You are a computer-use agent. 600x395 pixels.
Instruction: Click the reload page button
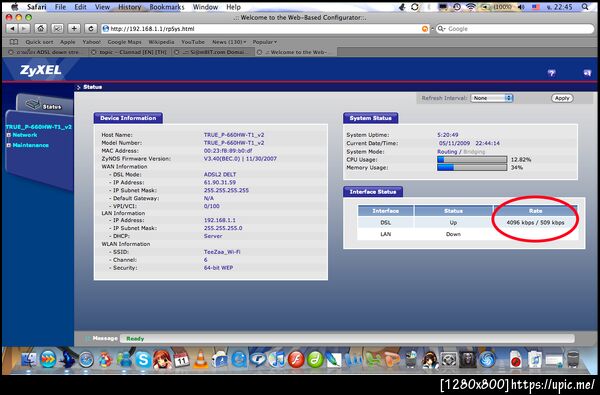(x=91, y=29)
